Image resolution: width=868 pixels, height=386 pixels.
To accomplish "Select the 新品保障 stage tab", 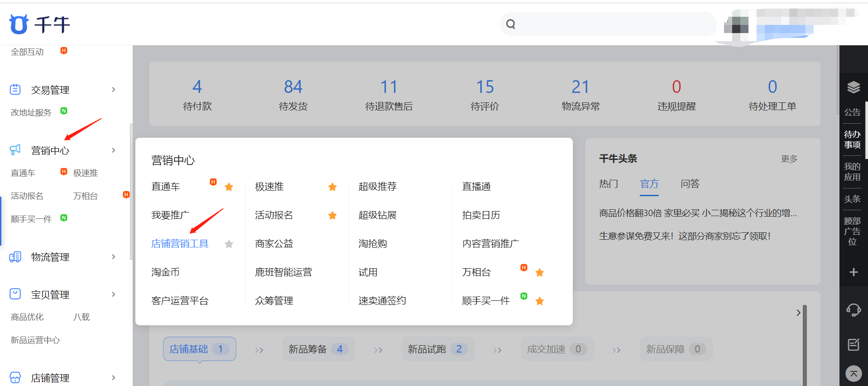I will 676,349.
